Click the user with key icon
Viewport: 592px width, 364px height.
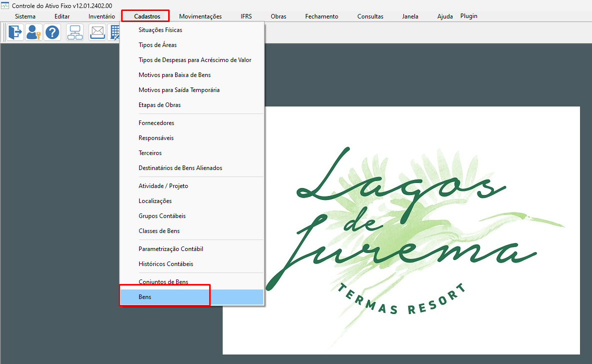34,32
